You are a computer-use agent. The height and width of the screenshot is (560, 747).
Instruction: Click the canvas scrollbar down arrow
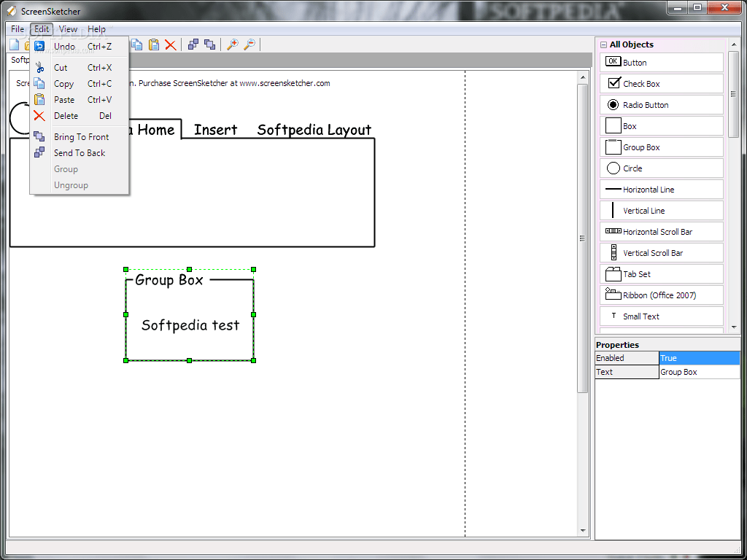pos(583,531)
